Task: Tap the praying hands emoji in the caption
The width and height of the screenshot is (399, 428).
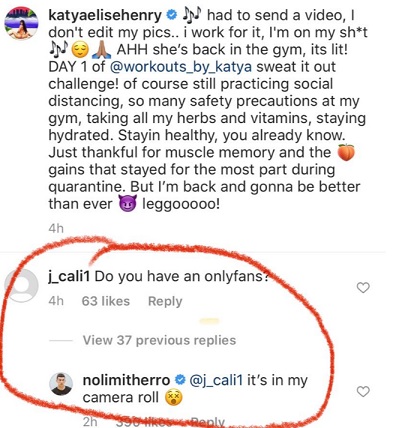Action: pyautogui.click(x=102, y=50)
